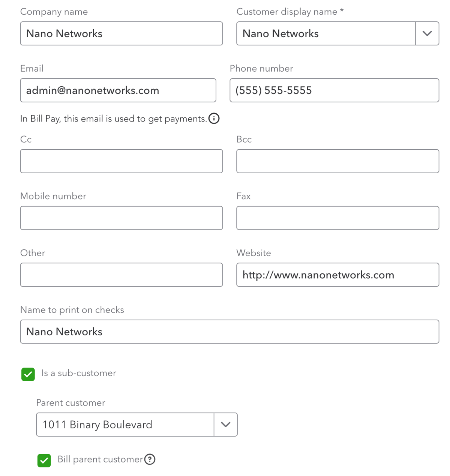Click the empty Cc field

pyautogui.click(x=121, y=161)
